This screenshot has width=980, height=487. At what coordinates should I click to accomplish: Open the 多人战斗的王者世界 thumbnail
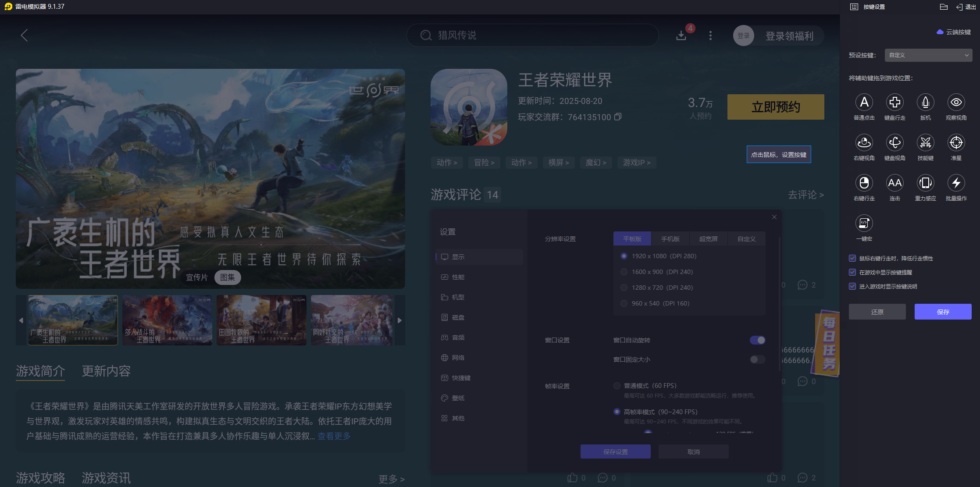tap(167, 320)
